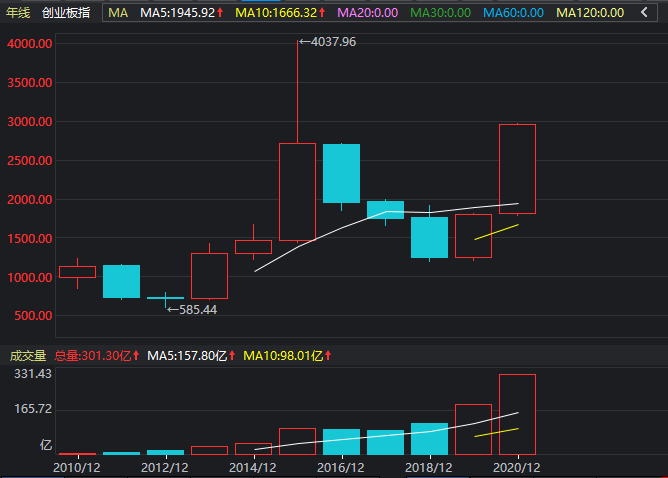Select the 2012 cyan doji candlestick
Image resolution: width=668 pixels, height=478 pixels.
click(x=165, y=298)
